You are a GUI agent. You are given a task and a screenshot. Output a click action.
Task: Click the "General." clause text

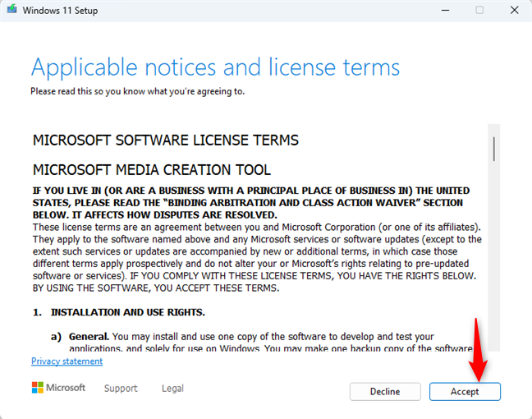coord(89,337)
